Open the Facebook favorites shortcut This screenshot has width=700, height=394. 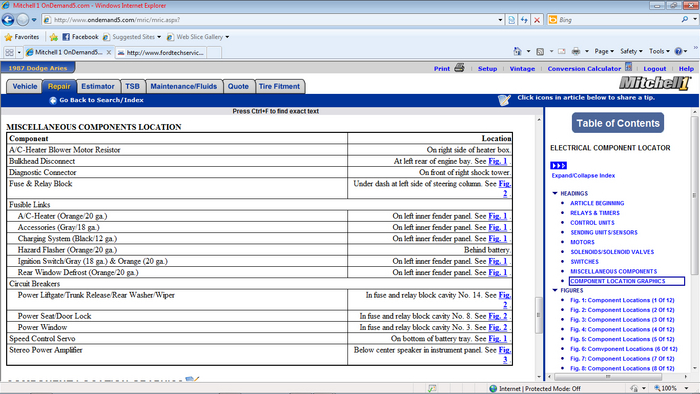[80, 37]
